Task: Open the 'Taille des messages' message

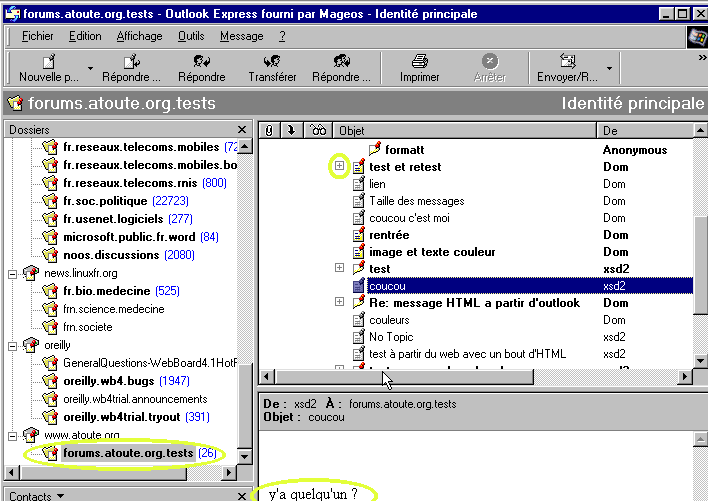Action: pos(416,201)
